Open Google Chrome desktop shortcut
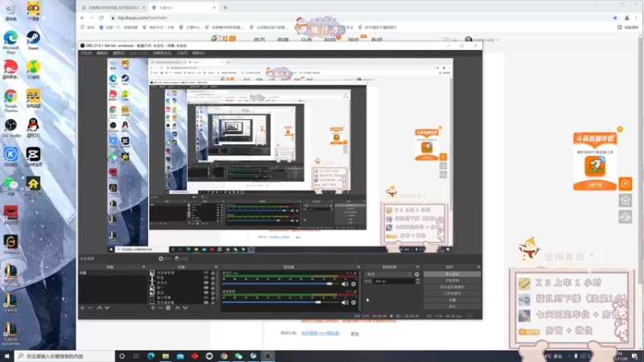This screenshot has height=362, width=644. coord(10,99)
